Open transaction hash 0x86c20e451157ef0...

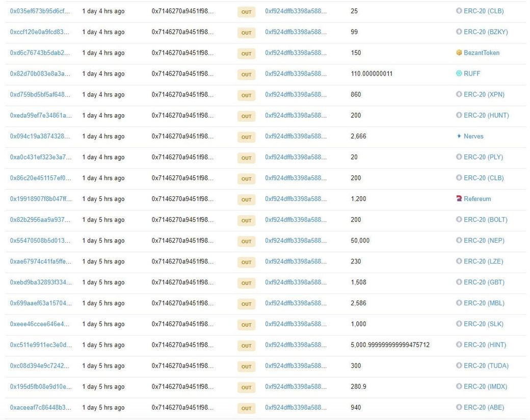click(40, 178)
